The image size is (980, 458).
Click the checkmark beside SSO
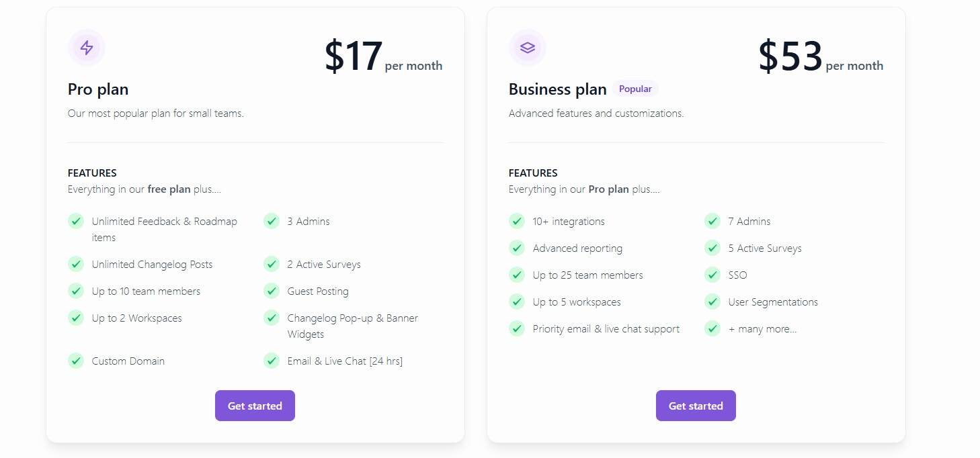click(712, 275)
